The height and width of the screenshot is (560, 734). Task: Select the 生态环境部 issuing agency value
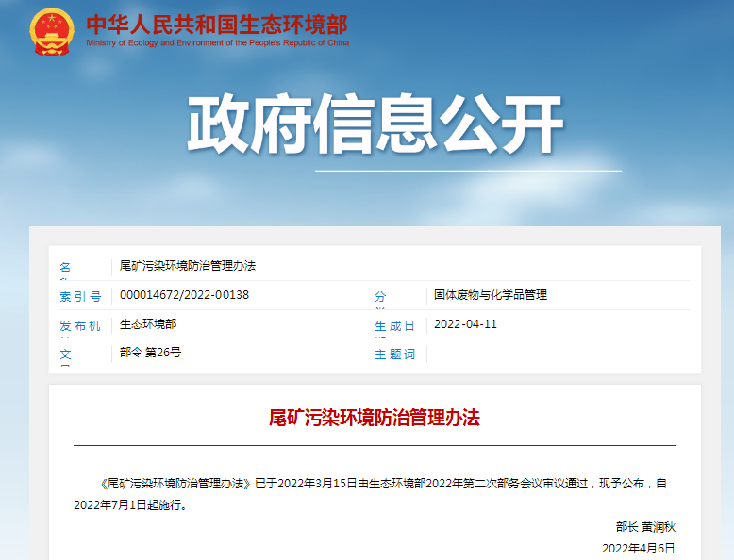pyautogui.click(x=148, y=324)
